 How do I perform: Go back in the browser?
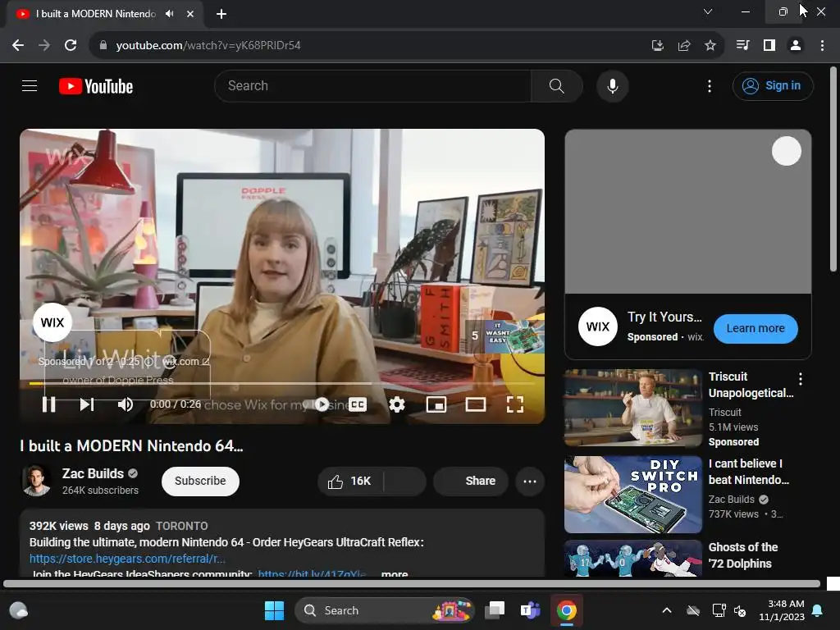18,46
